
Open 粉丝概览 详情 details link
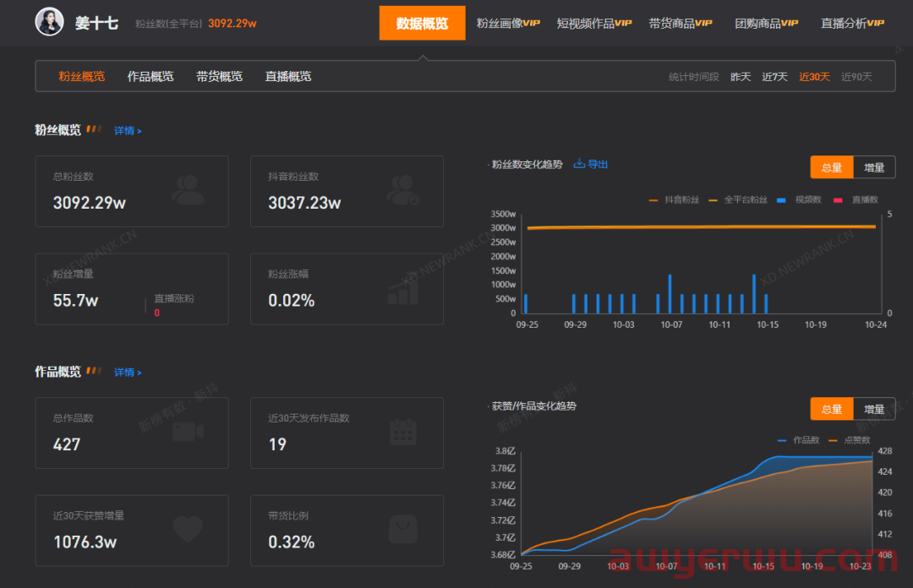pos(128,130)
